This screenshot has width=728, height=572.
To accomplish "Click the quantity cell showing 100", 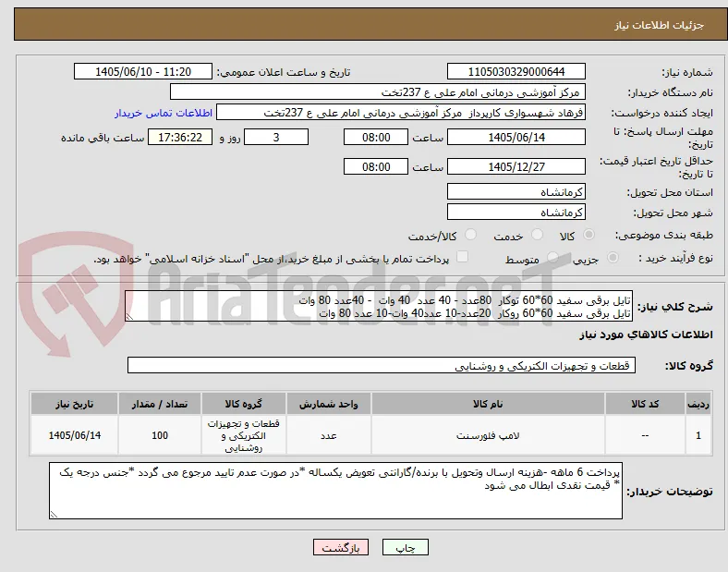I will (160, 435).
